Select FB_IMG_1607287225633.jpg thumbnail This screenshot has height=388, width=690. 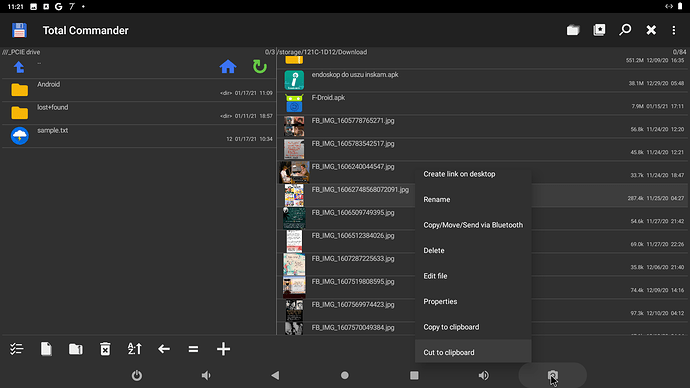click(x=294, y=264)
